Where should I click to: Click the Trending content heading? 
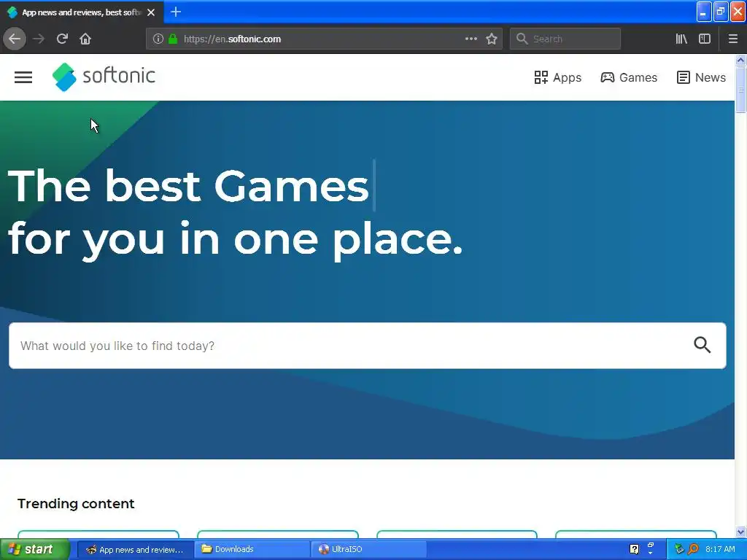(x=76, y=503)
